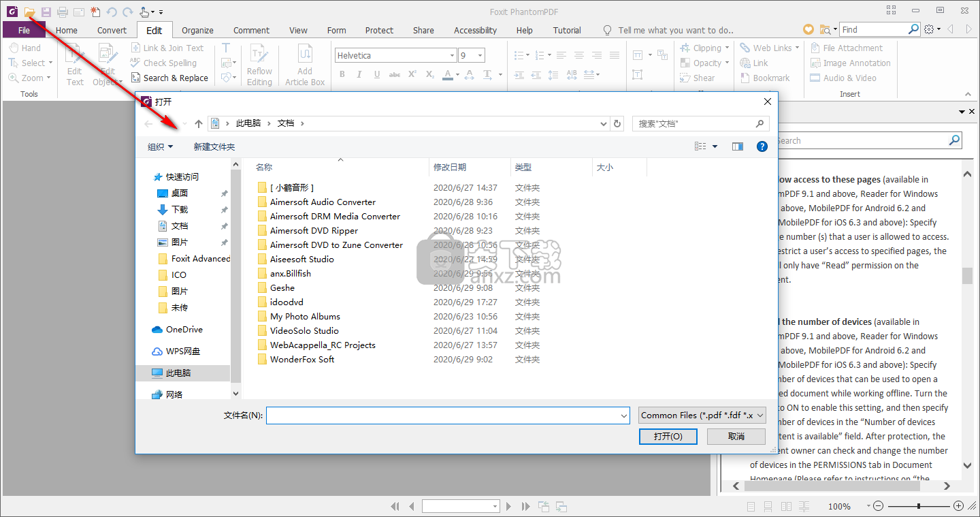Switch to the Convert ribbon tab
980x517 pixels.
click(x=112, y=30)
